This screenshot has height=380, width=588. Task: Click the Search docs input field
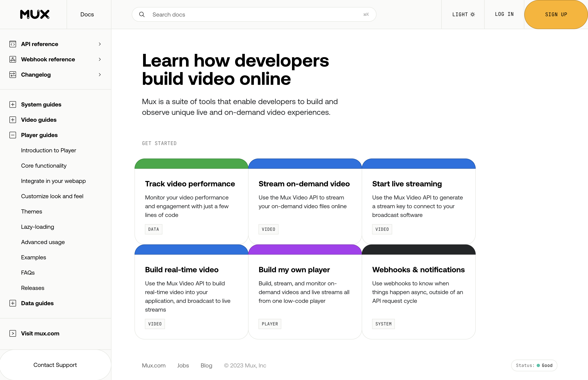[247, 14]
